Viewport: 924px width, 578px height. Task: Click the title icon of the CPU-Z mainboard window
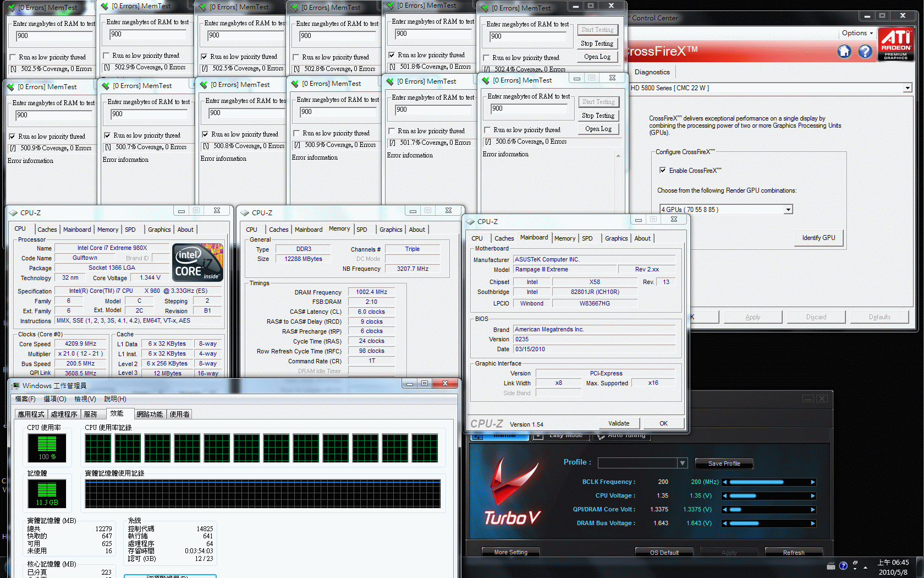(470, 221)
